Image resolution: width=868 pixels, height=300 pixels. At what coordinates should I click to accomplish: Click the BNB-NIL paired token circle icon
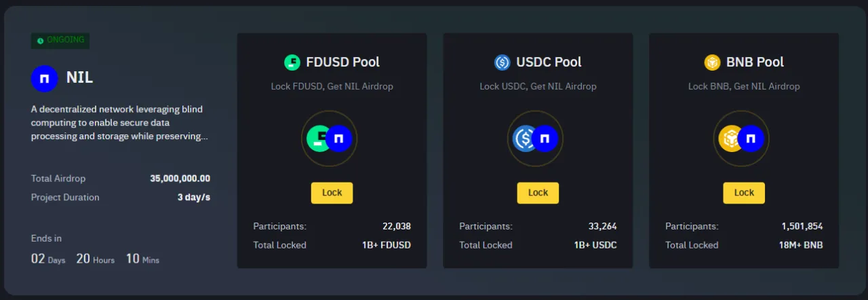pyautogui.click(x=742, y=138)
